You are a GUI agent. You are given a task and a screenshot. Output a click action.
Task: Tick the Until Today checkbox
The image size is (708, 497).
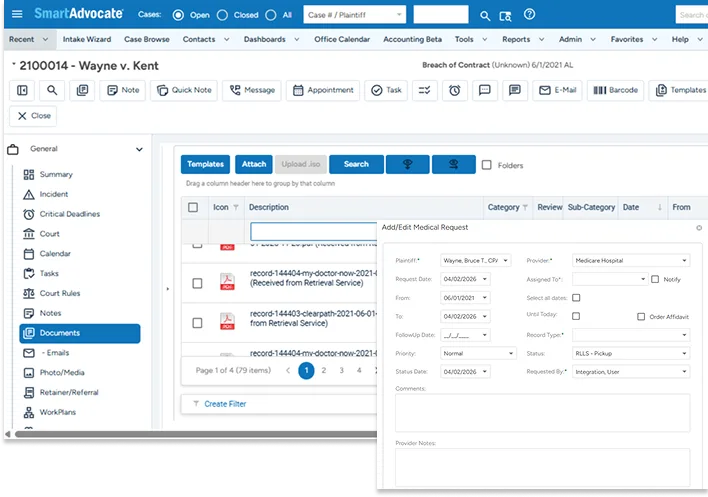(576, 316)
